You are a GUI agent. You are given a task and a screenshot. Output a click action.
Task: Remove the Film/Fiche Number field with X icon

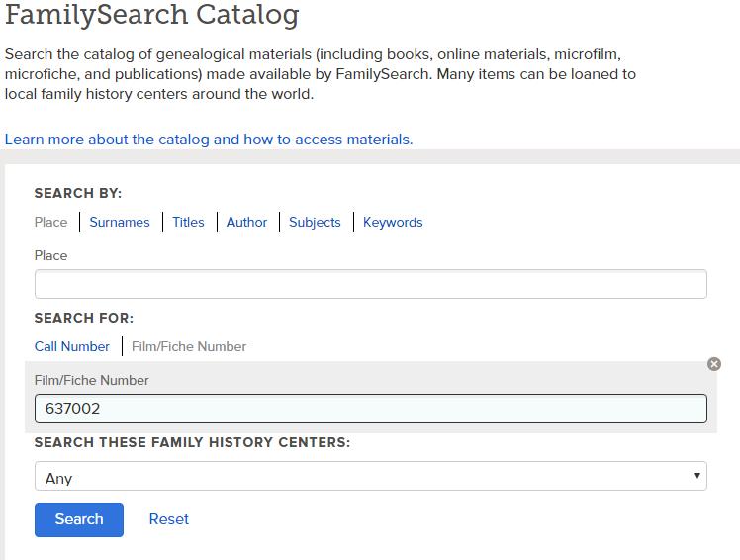click(x=714, y=364)
